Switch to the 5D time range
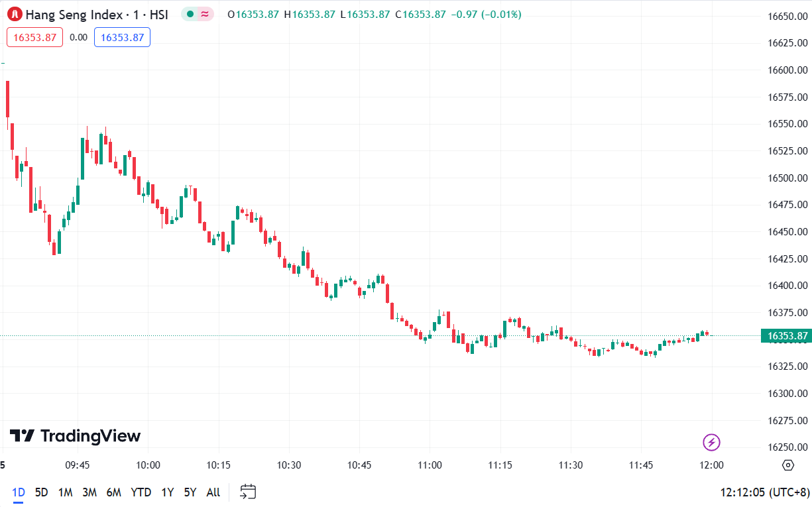This screenshot has height=507, width=812. [x=41, y=492]
